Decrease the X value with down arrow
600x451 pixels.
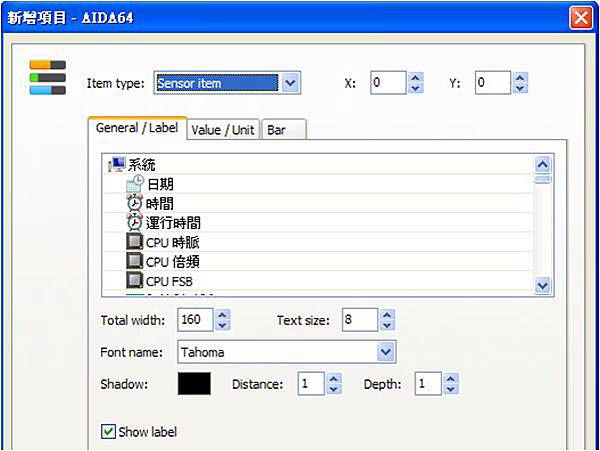click(x=416, y=88)
